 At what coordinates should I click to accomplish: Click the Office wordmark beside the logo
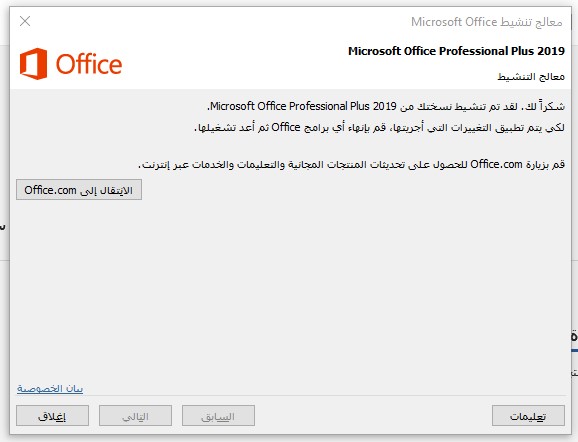[x=88, y=64]
